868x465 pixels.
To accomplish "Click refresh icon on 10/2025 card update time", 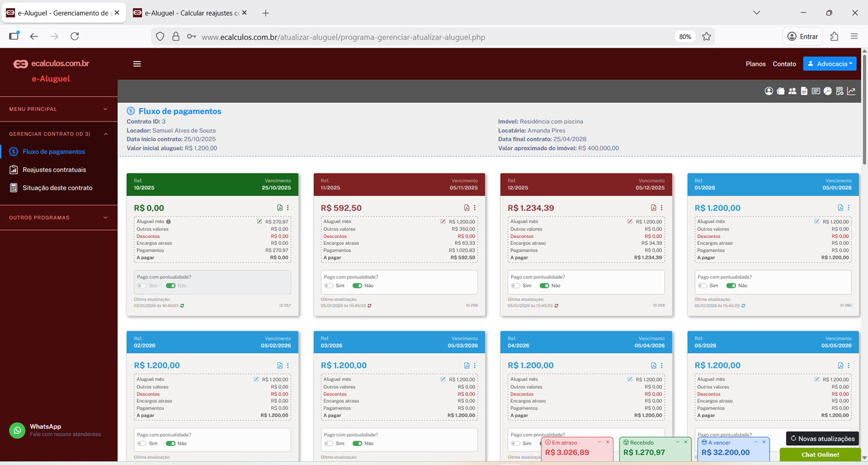I will (x=182, y=306).
